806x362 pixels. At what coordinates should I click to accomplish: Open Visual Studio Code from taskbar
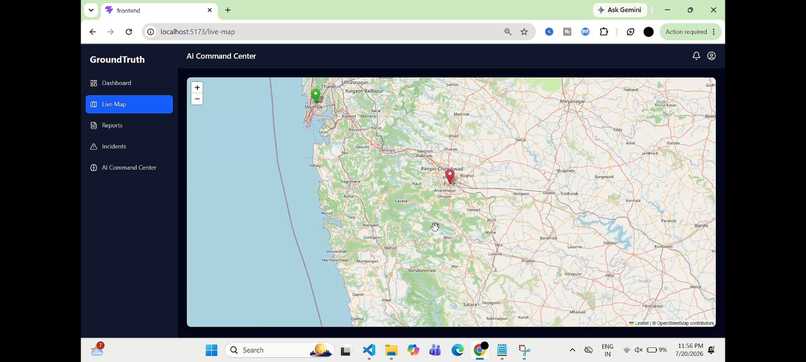coord(369,350)
